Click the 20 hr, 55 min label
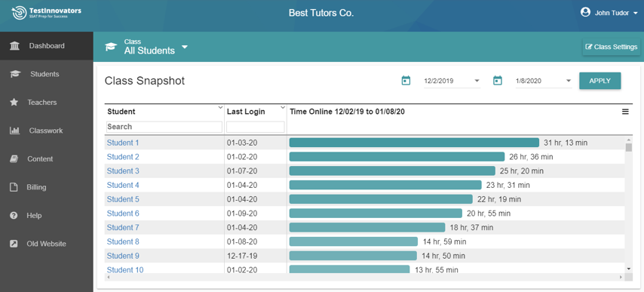Viewport: 644px width, 292px height. pyautogui.click(x=489, y=214)
